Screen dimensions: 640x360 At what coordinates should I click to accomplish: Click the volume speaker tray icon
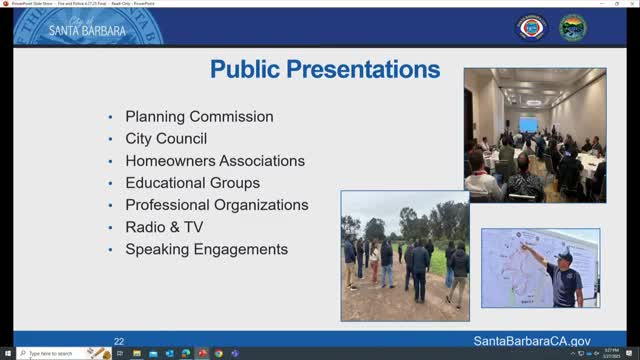tap(597, 354)
